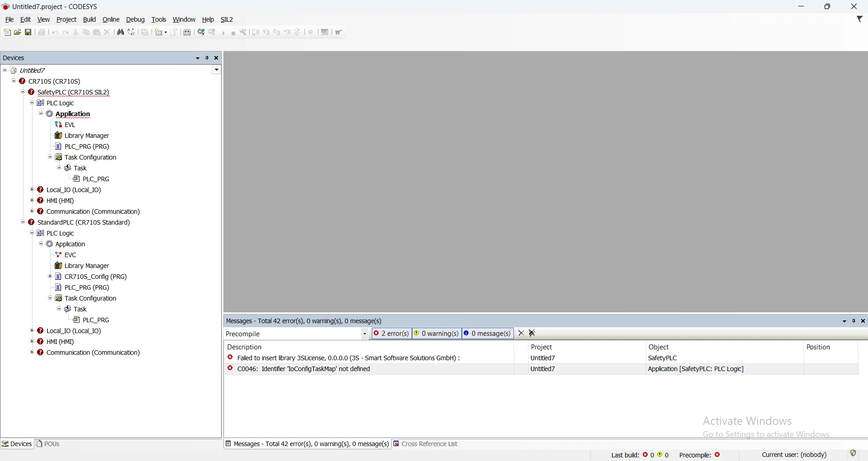The image size is (868, 461).
Task: Click the Replace A-to-B icon
Action: point(131,32)
